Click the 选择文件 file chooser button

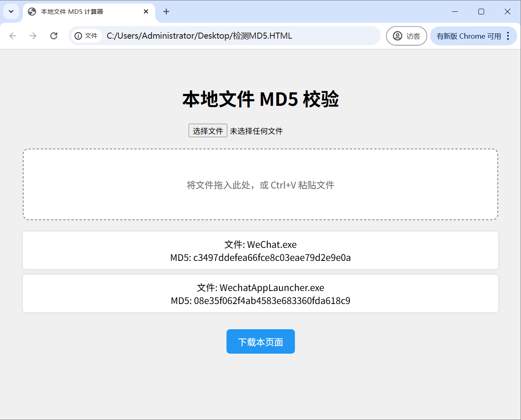point(208,131)
